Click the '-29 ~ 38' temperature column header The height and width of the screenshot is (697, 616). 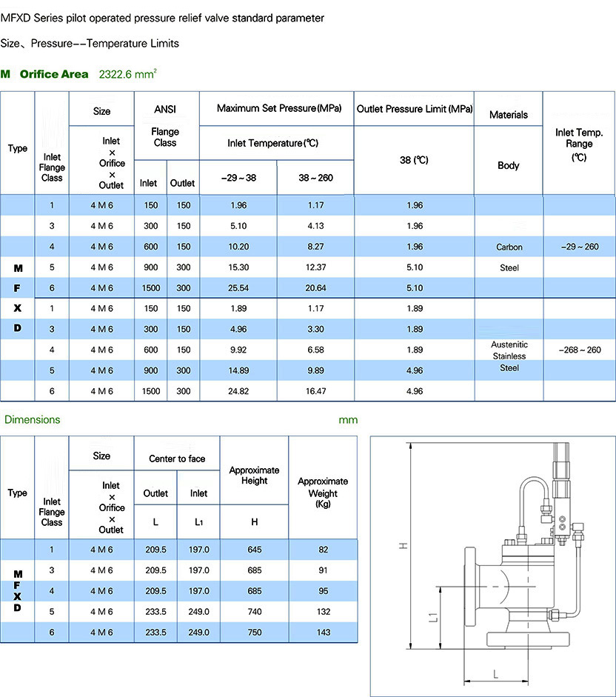click(238, 178)
